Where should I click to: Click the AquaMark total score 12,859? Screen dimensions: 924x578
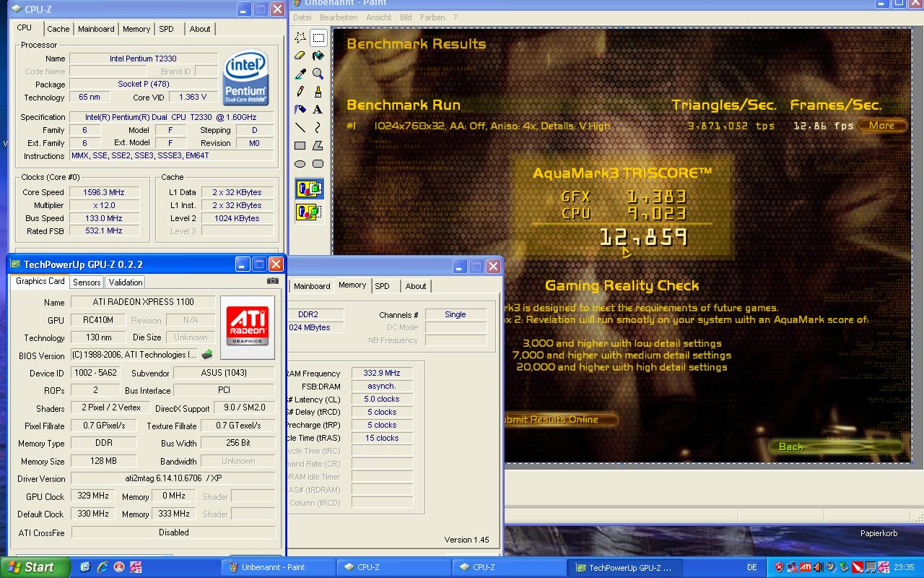[x=643, y=238]
